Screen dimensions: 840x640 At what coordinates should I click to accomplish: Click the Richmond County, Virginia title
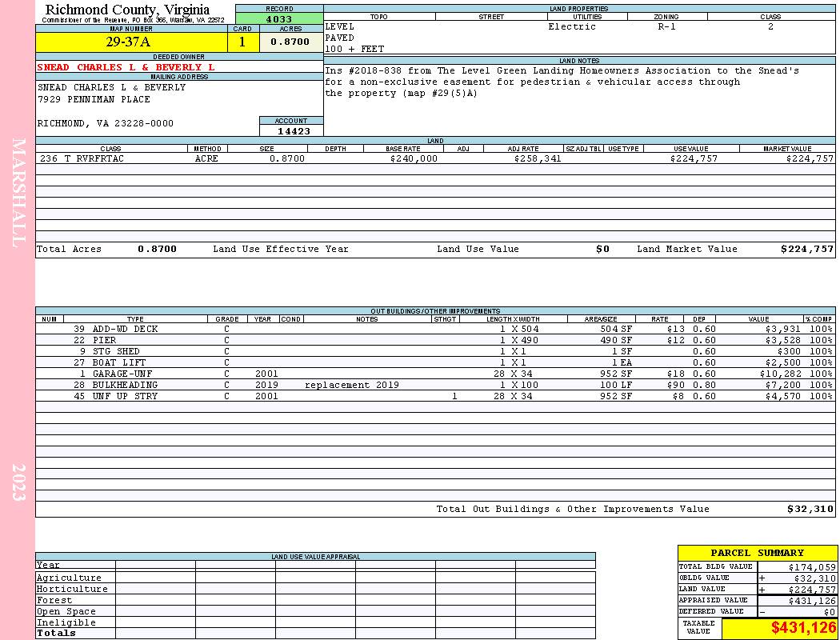(x=127, y=10)
